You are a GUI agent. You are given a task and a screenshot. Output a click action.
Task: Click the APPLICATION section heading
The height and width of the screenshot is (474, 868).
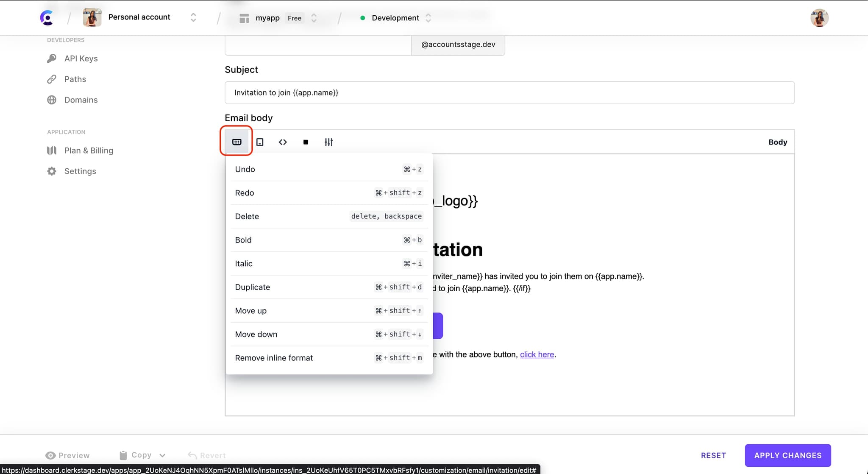coord(66,132)
